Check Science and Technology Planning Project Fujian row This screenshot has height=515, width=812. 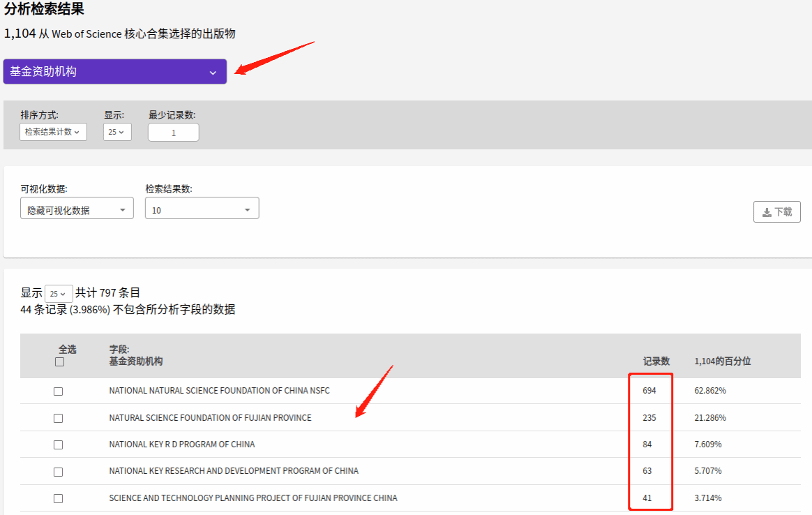tap(59, 498)
